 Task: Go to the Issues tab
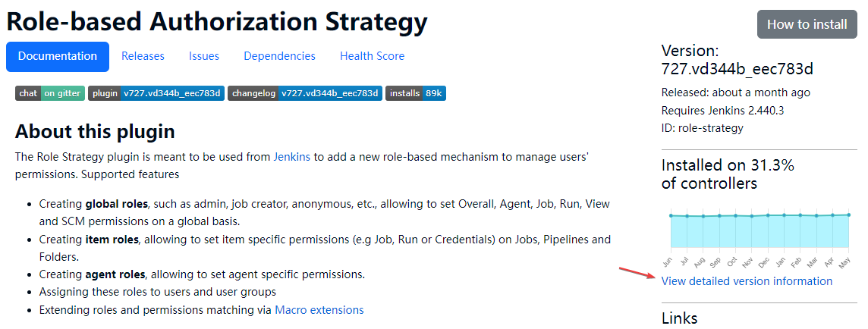[x=204, y=56]
